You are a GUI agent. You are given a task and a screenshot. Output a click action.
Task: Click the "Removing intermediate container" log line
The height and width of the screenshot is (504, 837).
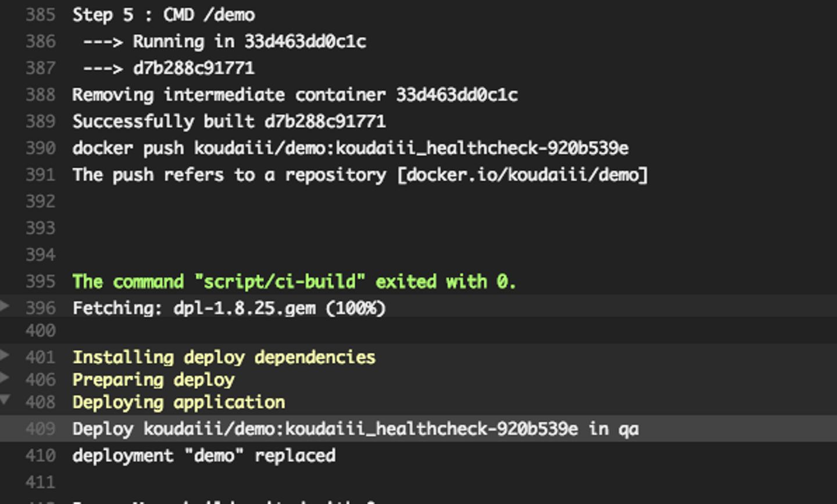point(295,95)
